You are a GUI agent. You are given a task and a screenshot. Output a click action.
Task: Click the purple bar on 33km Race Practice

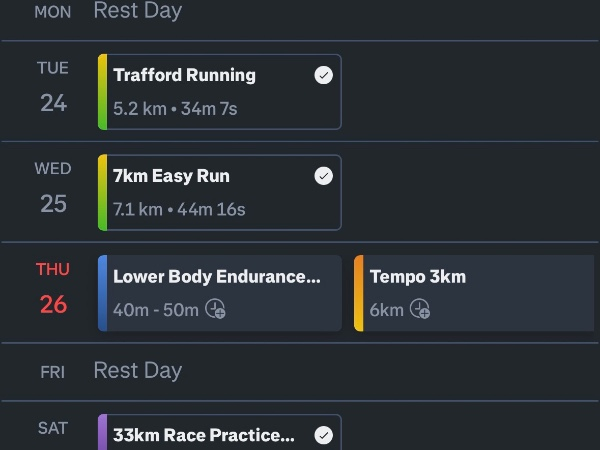102,434
